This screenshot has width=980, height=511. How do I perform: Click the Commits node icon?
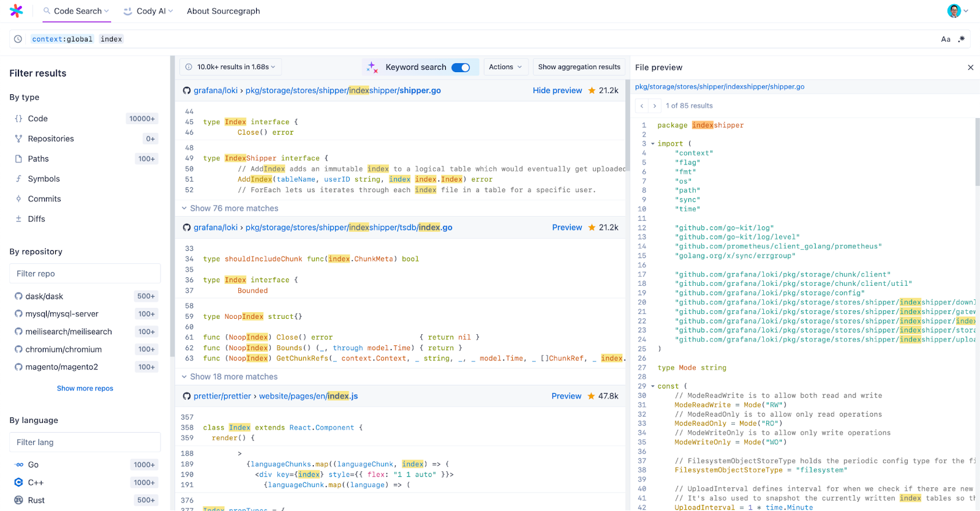(x=18, y=199)
